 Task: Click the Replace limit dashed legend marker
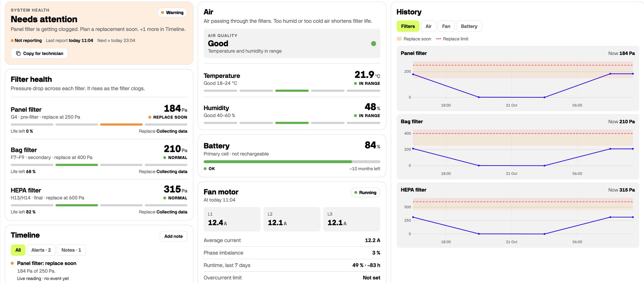tap(438, 39)
